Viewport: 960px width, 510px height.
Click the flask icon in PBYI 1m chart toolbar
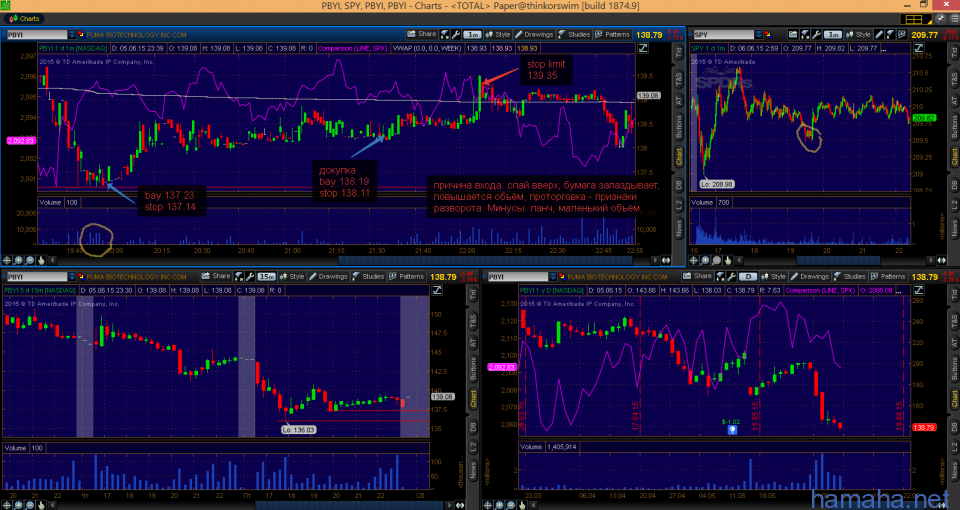(x=443, y=34)
